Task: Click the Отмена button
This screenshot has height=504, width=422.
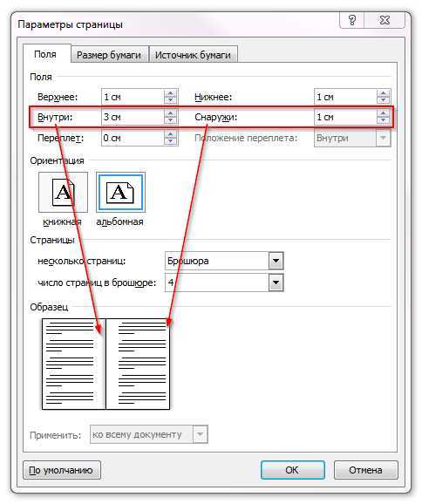Action: [x=365, y=470]
